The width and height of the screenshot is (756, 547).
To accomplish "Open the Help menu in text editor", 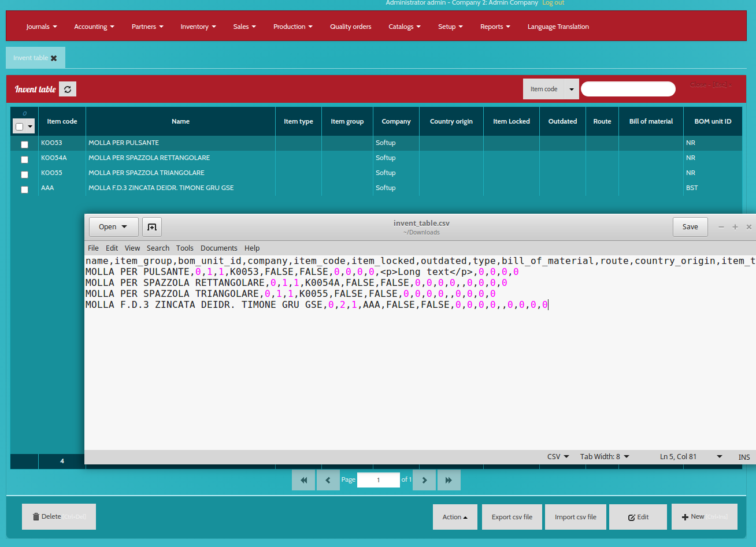I will pos(252,248).
